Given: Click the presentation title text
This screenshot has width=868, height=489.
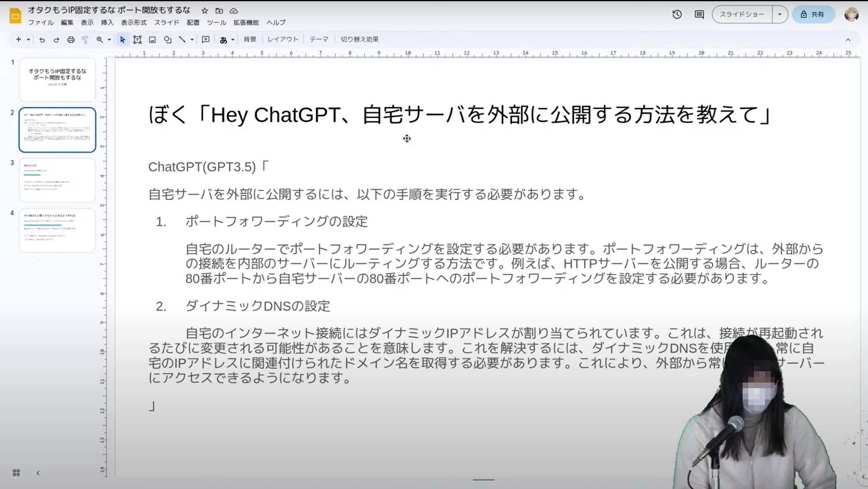Looking at the screenshot, I should 109,10.
